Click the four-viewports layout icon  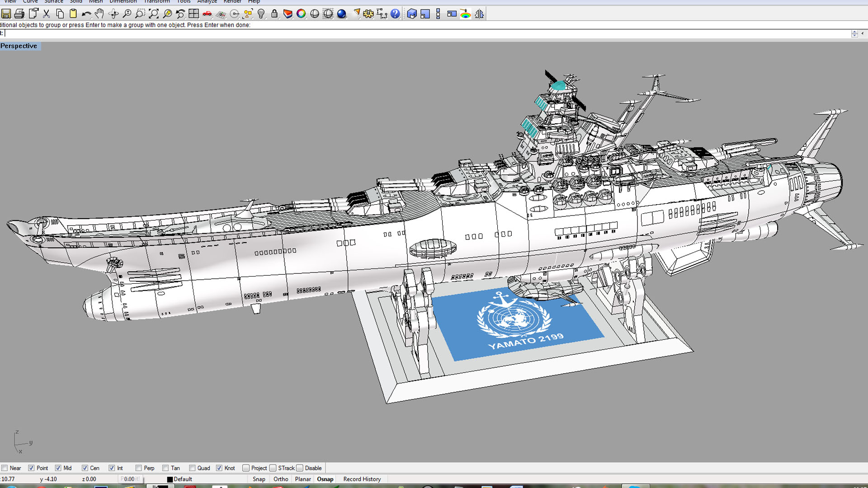(194, 14)
